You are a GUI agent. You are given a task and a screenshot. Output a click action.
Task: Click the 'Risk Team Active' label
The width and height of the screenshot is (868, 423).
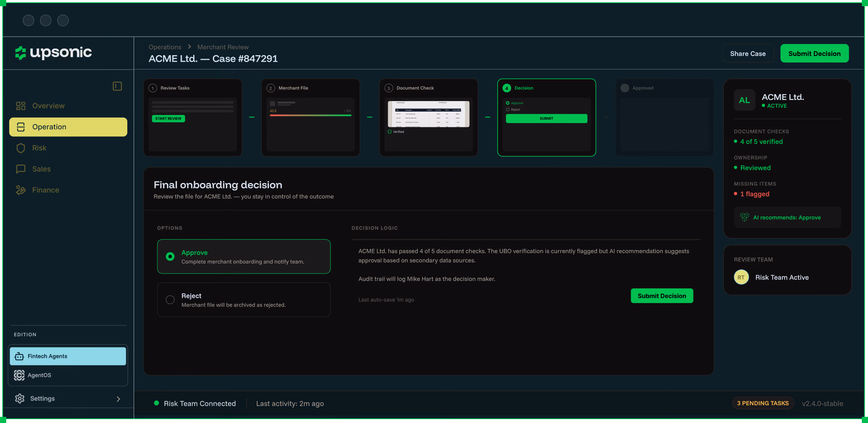[x=782, y=277]
